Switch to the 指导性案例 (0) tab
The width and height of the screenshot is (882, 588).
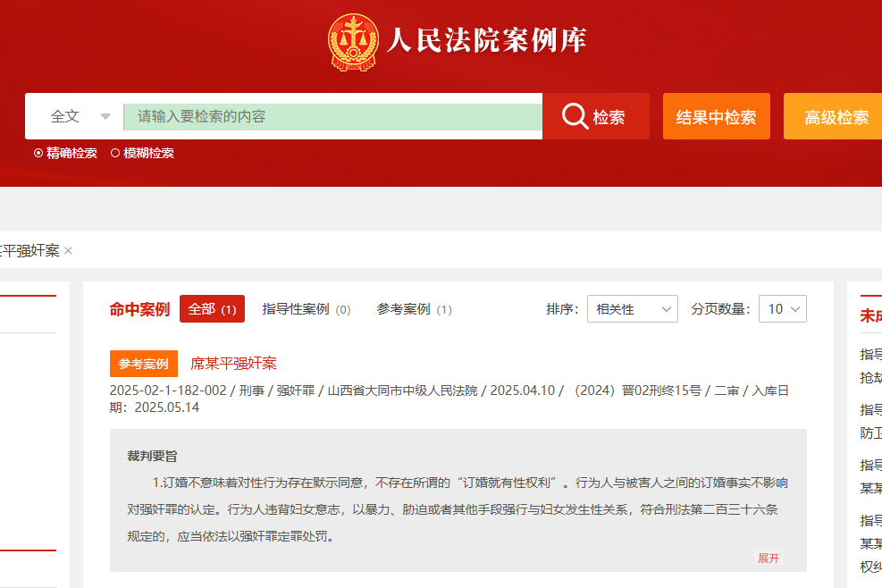pyautogui.click(x=306, y=309)
